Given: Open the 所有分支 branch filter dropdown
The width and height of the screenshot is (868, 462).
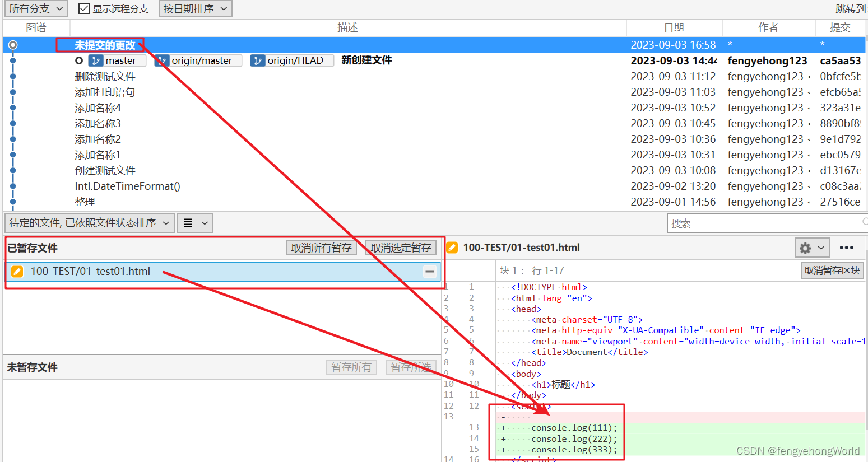Looking at the screenshot, I should [x=36, y=9].
